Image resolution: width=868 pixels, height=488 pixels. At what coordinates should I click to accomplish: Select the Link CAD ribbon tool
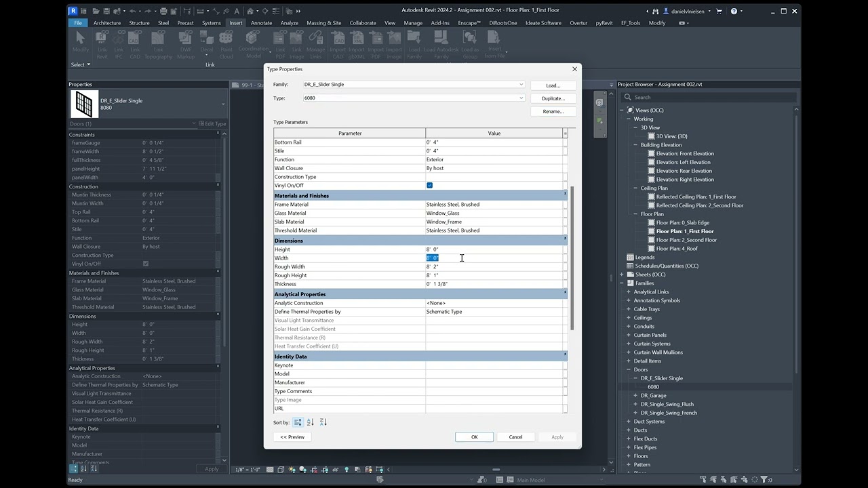tap(135, 45)
